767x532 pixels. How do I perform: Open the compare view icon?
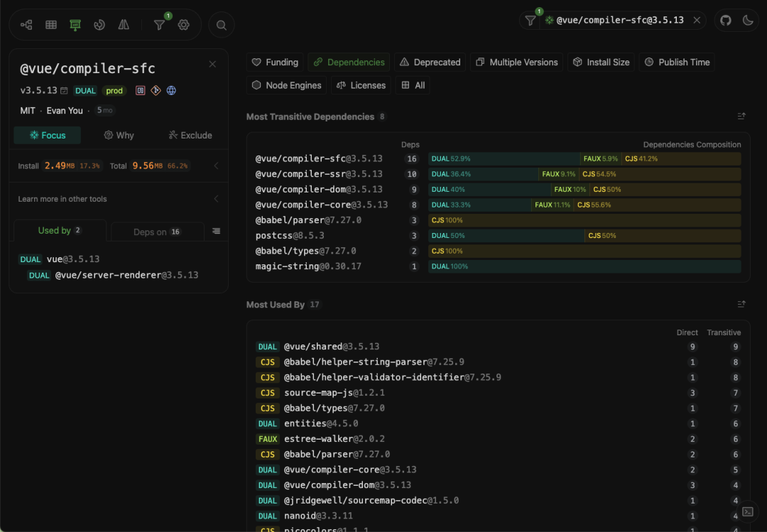(124, 24)
